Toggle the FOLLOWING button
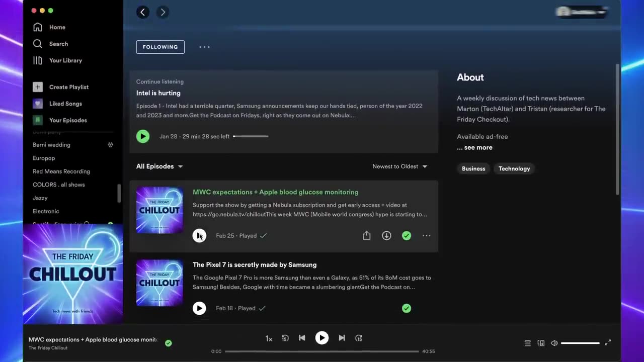Viewport: 644px width, 362px height. [x=160, y=47]
